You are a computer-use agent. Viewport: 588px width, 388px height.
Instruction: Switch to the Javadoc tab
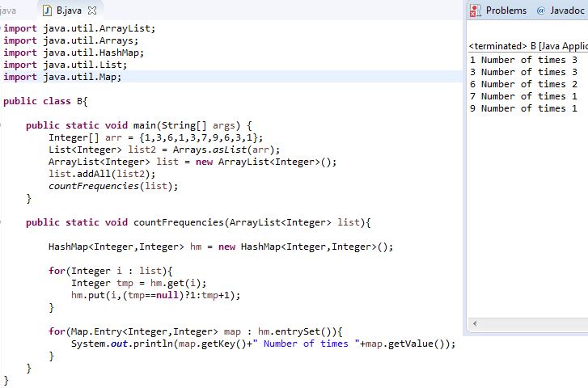[x=567, y=11]
